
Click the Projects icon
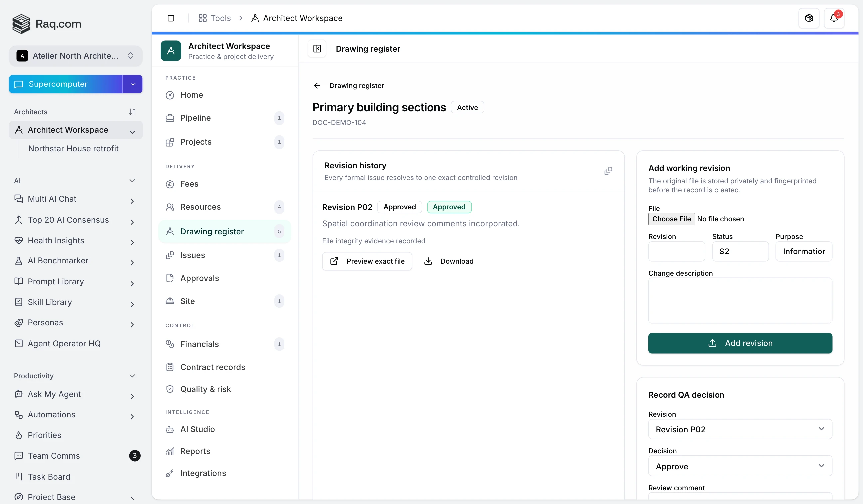pos(170,142)
